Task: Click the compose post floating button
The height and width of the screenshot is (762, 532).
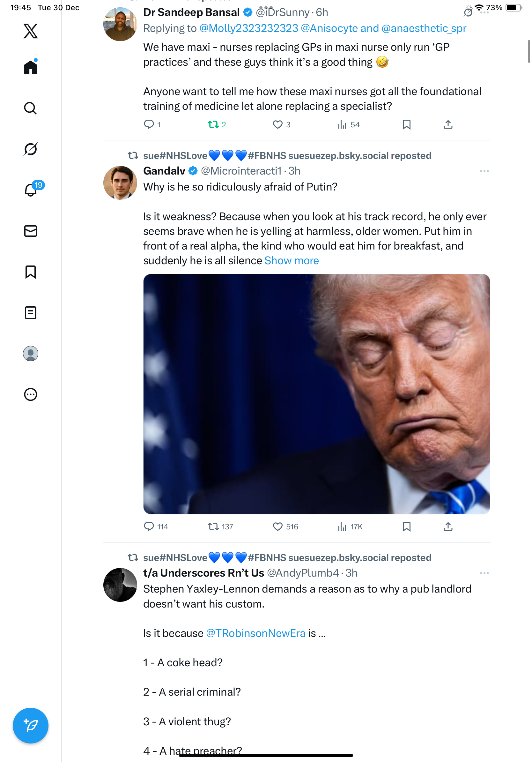Action: [x=31, y=725]
